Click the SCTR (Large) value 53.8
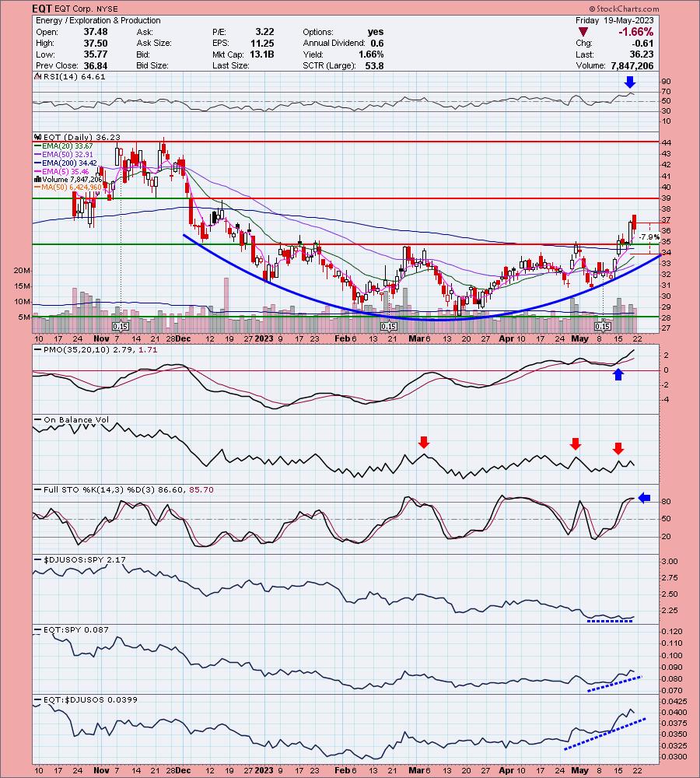700x778 pixels. coord(375,65)
